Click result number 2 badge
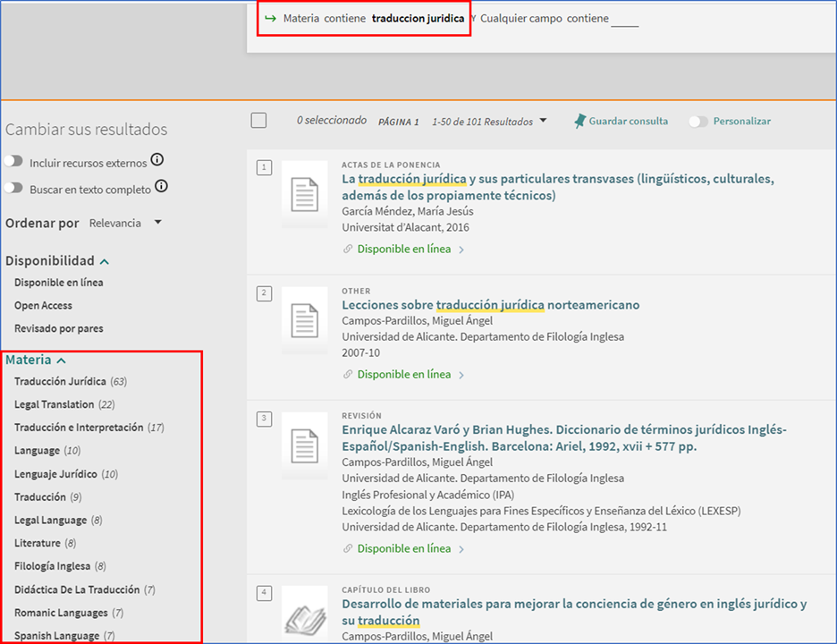The width and height of the screenshot is (837, 644). [x=264, y=292]
